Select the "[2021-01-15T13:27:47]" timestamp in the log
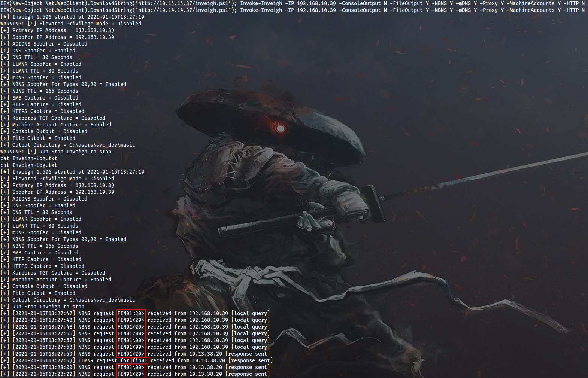The width and height of the screenshot is (588, 378). coord(44,313)
